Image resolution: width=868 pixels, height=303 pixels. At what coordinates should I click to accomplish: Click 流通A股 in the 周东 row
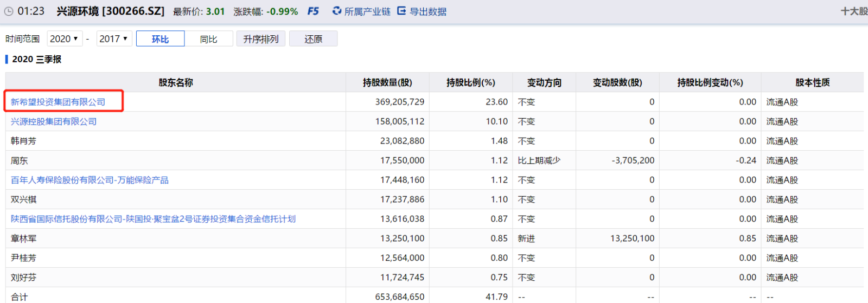pyautogui.click(x=782, y=160)
